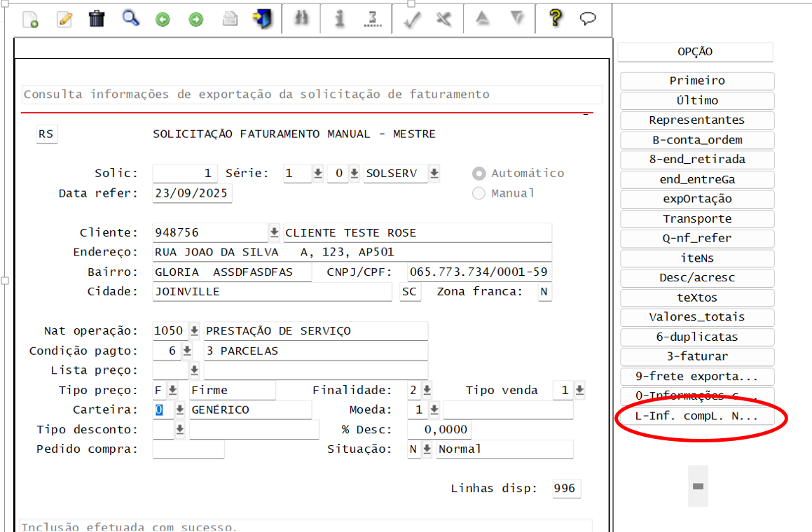812x532 pixels.
Task: Open the Tipo preço lookup arrow
Action: click(172, 390)
